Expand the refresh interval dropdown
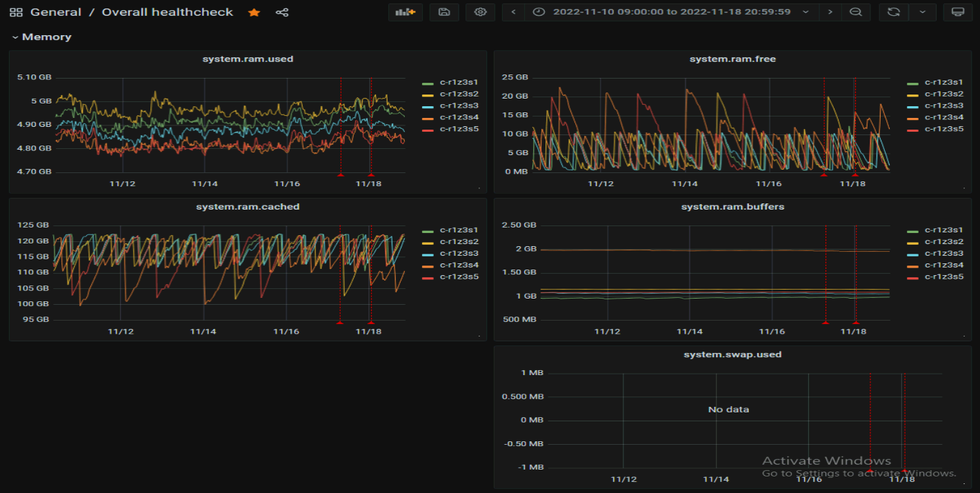 pyautogui.click(x=923, y=12)
